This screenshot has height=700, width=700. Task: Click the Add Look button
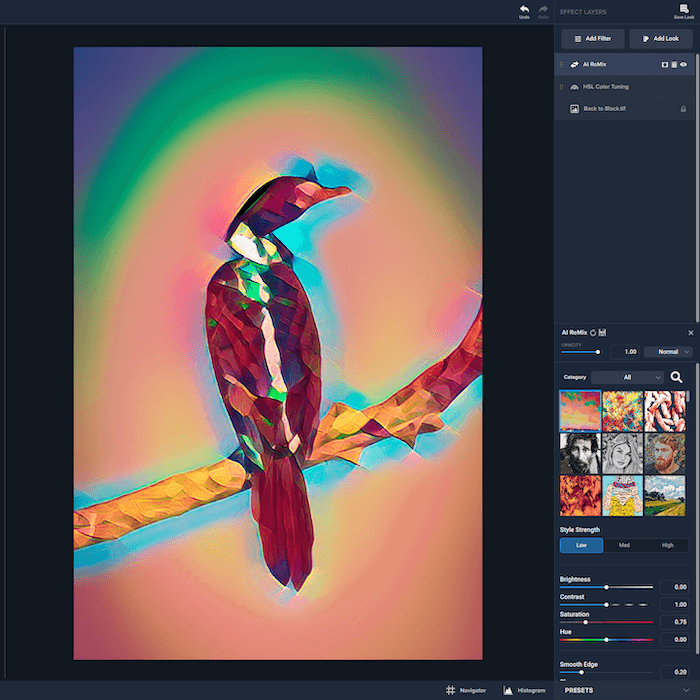pos(661,39)
